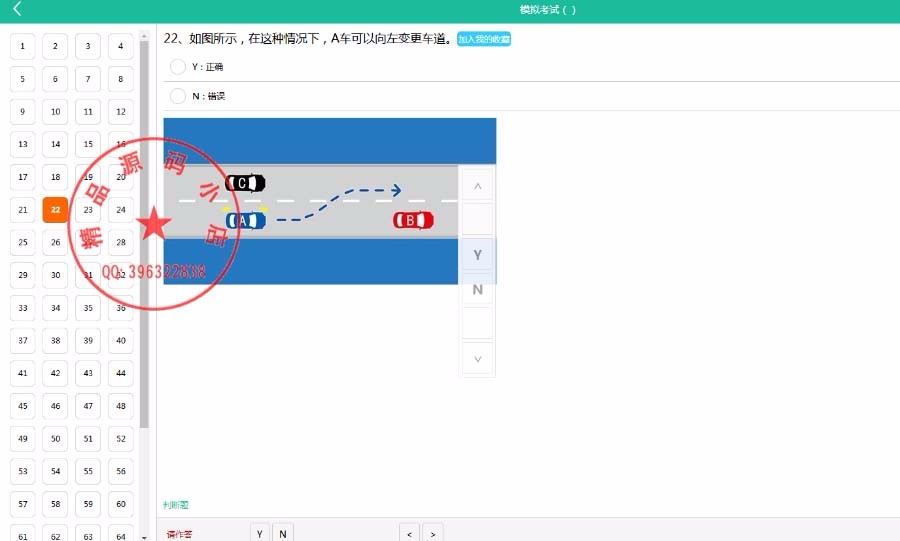Viewport: 900px width, 541px height.
Task: Navigate to question 37
Action: [x=22, y=340]
